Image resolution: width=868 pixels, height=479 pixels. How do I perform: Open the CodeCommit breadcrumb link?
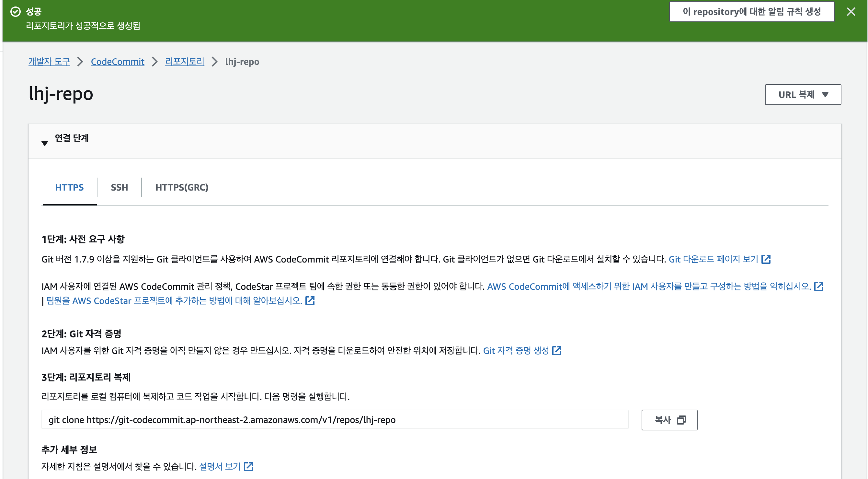click(117, 62)
